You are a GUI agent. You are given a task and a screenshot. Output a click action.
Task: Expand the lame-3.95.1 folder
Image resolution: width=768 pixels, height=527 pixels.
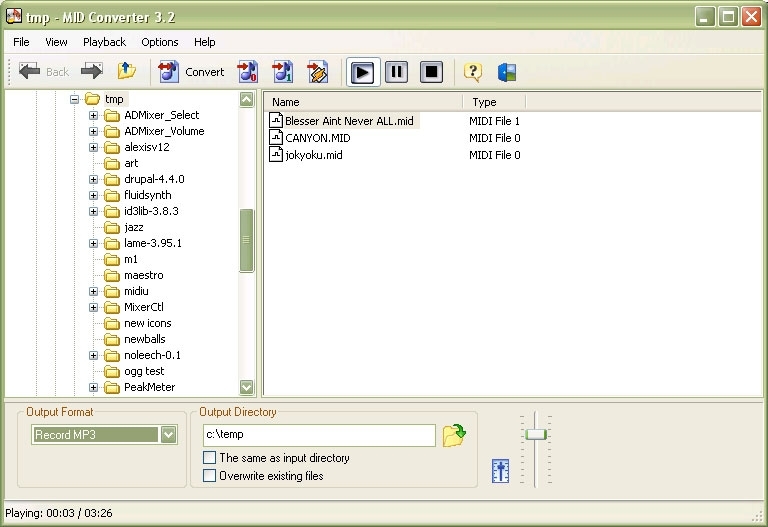tap(94, 243)
